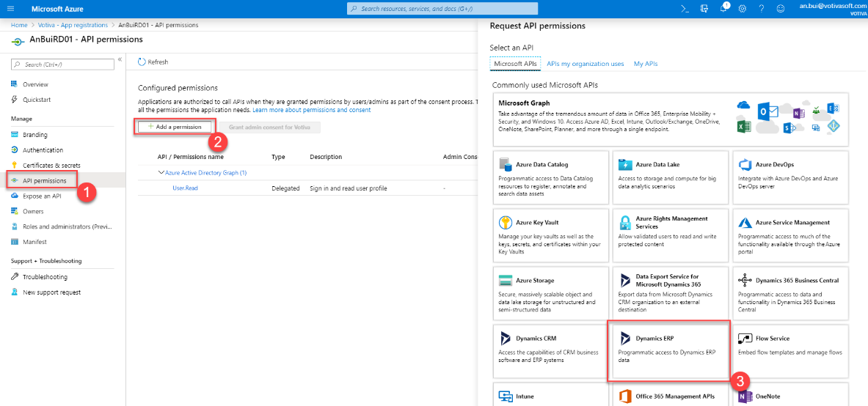Open portal Settings gear
Image resolution: width=868 pixels, height=406 pixels.
[743, 9]
